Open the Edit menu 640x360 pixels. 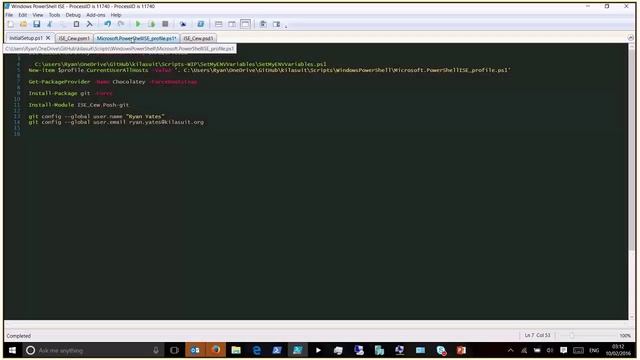pyautogui.click(x=23, y=15)
